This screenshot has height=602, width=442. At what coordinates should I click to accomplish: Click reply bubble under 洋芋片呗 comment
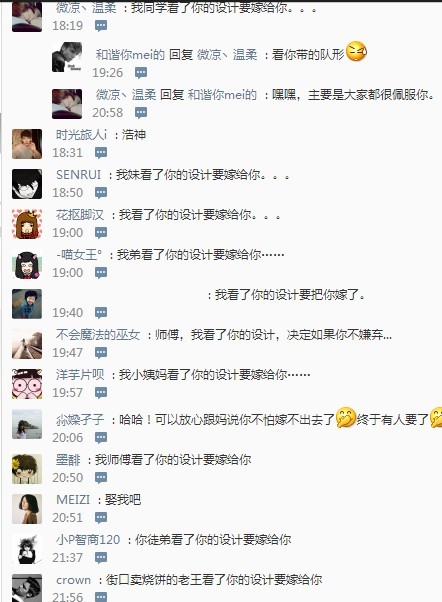(101, 392)
